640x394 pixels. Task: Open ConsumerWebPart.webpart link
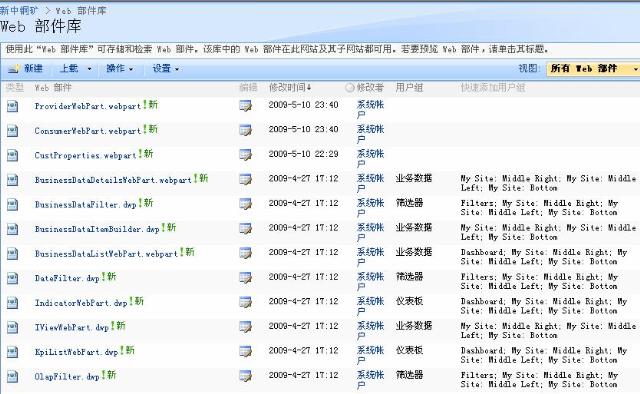[x=88, y=131]
